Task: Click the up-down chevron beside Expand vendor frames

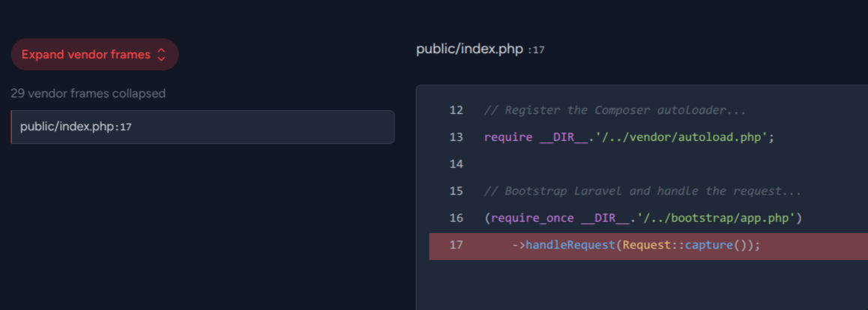Action: point(160,55)
